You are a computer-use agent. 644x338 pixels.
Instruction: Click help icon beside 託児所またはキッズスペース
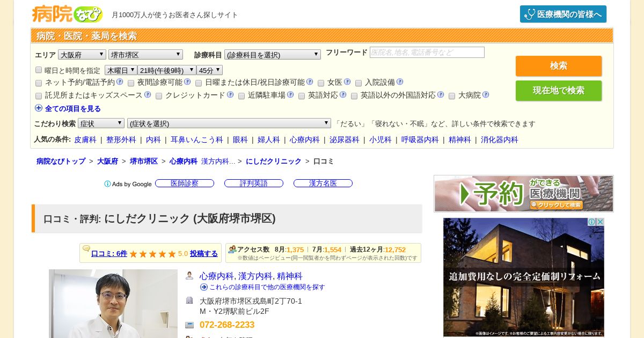click(148, 94)
